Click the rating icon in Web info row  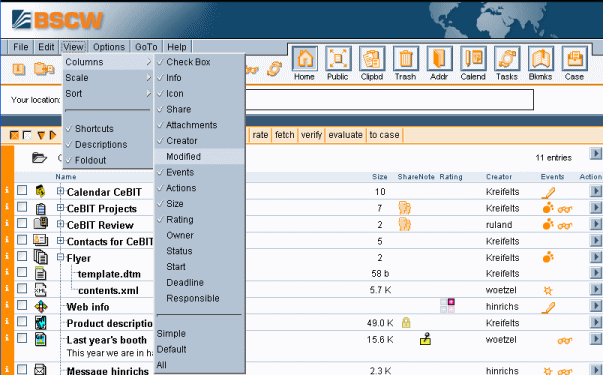tap(447, 306)
